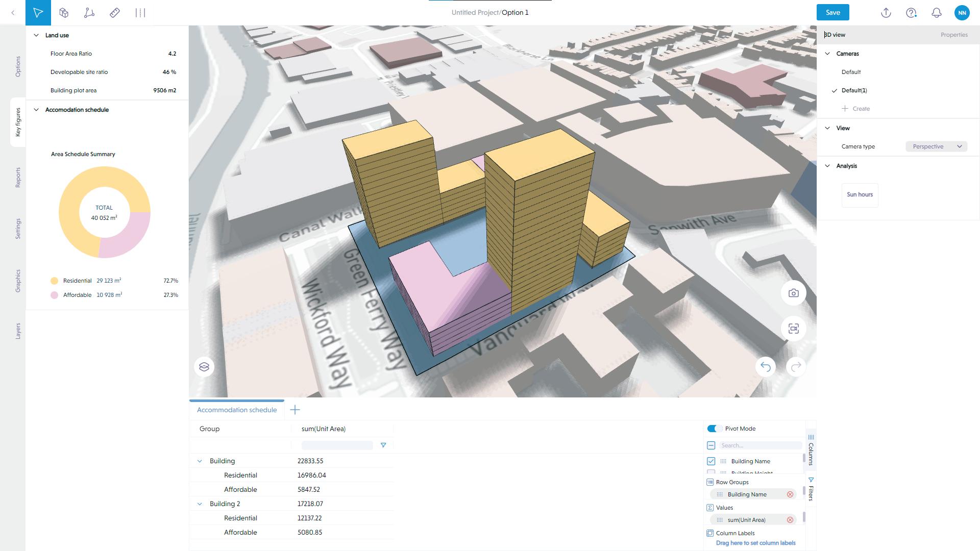Switch to the Reports side tab

18,177
